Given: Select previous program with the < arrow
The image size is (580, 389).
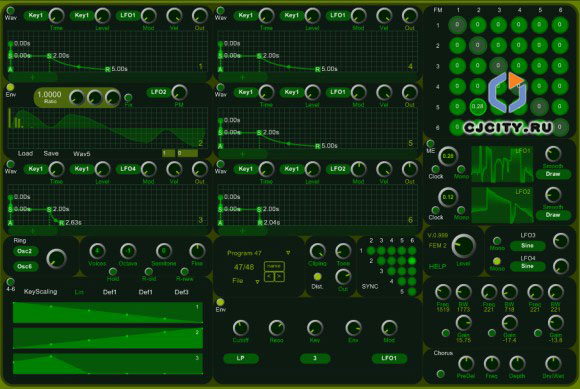Looking at the screenshot, I should [269, 276].
